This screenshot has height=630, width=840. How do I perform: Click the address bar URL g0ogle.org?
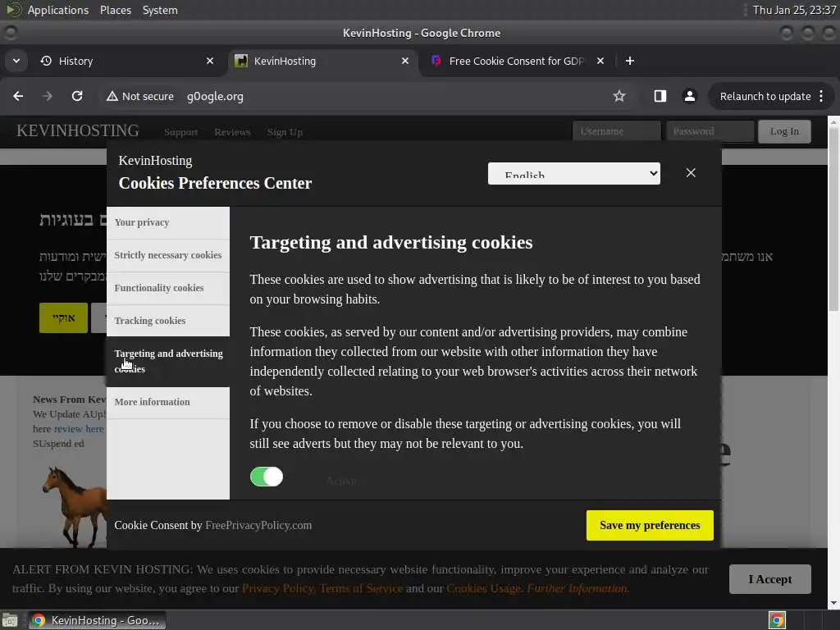click(215, 97)
